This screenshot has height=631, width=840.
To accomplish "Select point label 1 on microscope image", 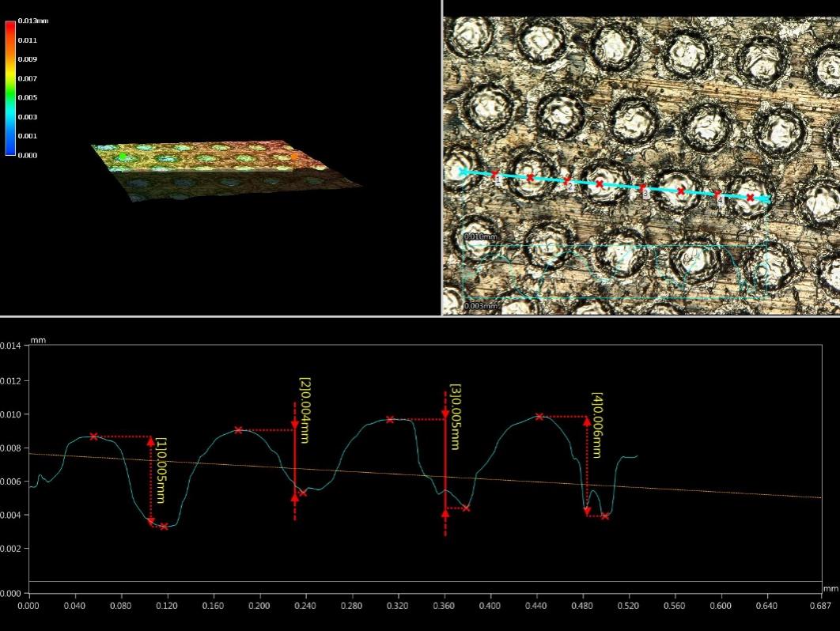I will (498, 180).
